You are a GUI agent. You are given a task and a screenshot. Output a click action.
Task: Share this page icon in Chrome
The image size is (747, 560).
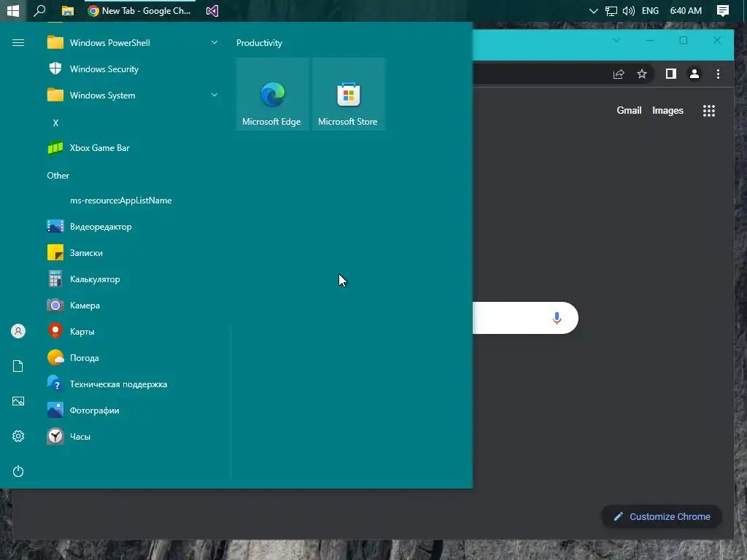[x=619, y=74]
